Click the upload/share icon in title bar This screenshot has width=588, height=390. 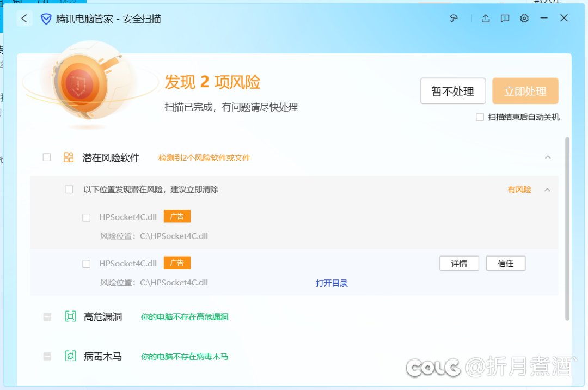[486, 19]
